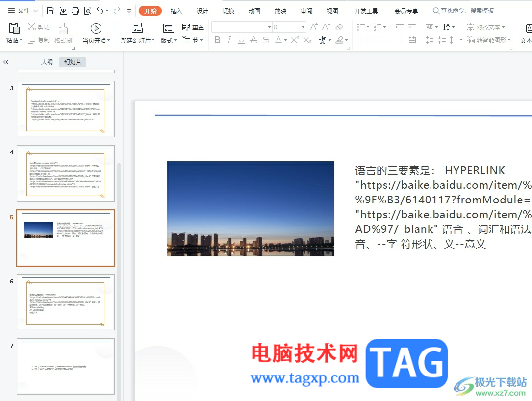Viewport: 532px width, 401px height.
Task: Click the Redo arrow icon
Action: point(117,11)
